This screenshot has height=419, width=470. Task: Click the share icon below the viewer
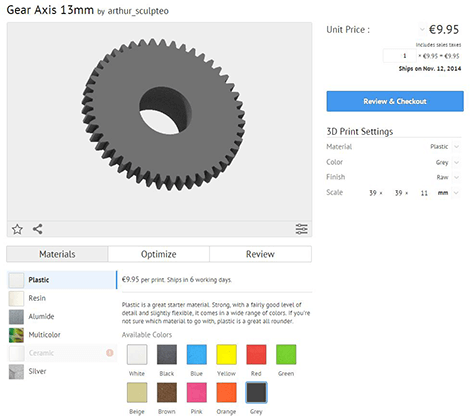37,229
